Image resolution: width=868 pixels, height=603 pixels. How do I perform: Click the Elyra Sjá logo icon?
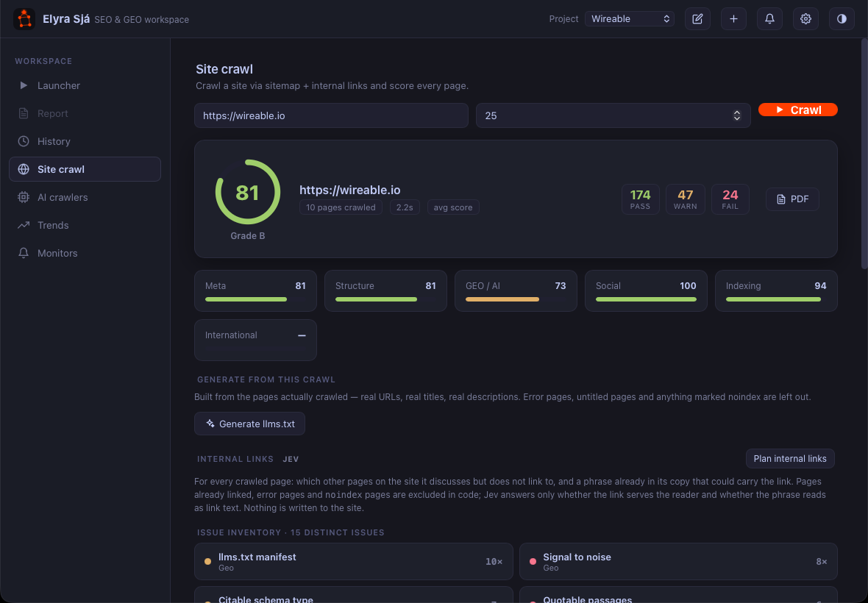click(24, 19)
